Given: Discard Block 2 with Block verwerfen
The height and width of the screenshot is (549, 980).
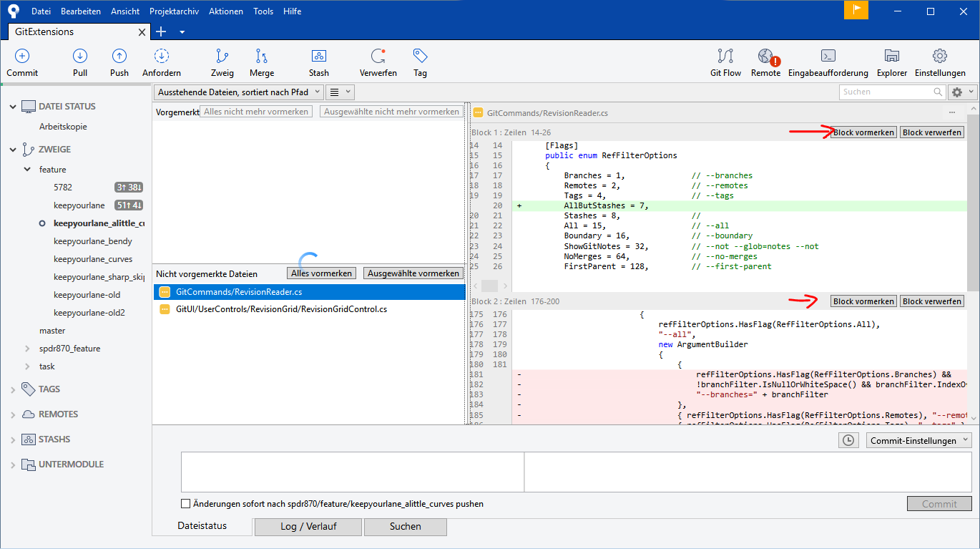Looking at the screenshot, I should click(x=932, y=301).
